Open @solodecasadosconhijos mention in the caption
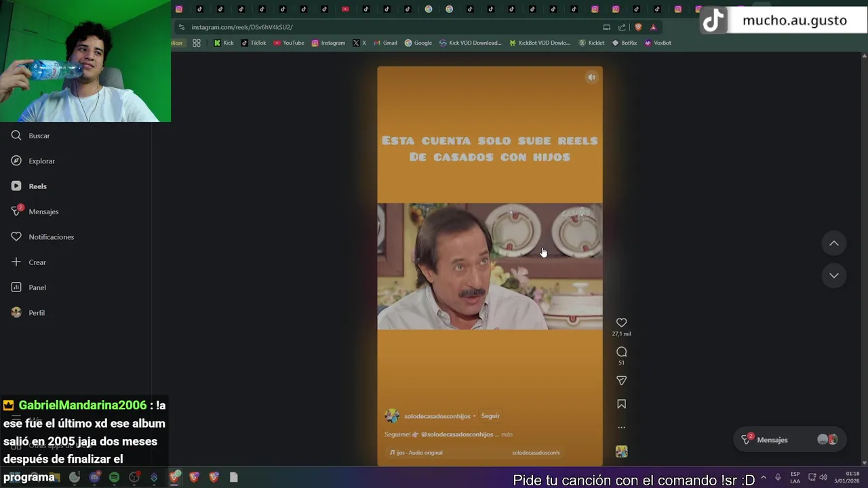The image size is (868, 488). coord(457,434)
